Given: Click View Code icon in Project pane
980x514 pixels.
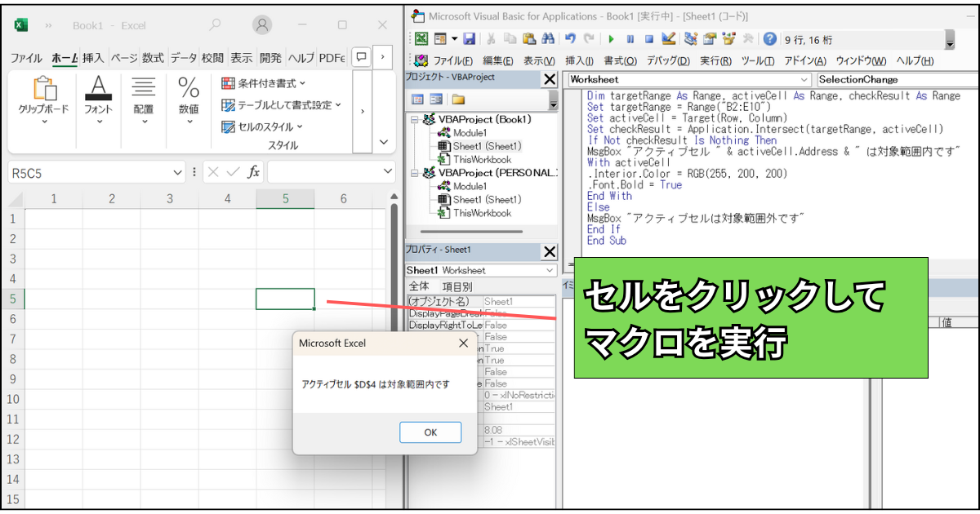Looking at the screenshot, I should pos(417,99).
